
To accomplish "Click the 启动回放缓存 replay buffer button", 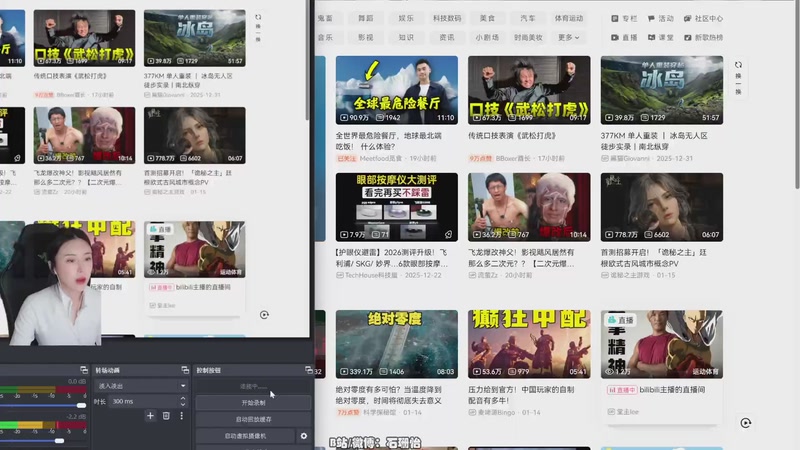I will click(253, 419).
